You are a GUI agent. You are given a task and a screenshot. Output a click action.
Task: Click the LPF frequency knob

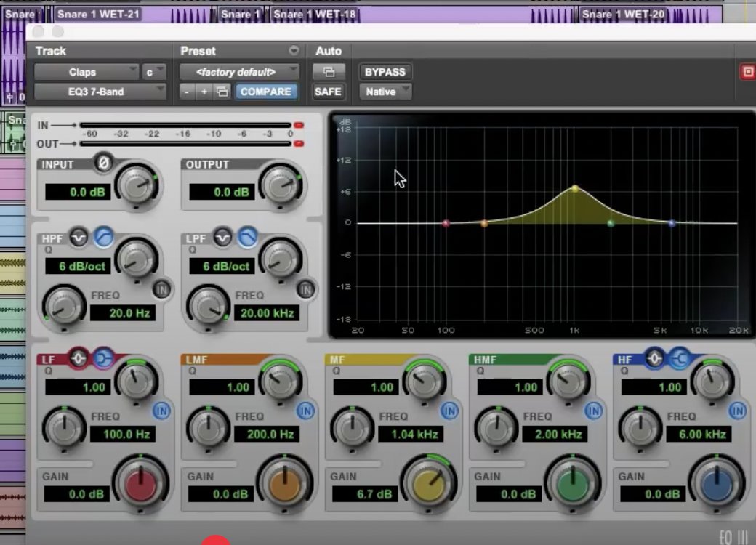[208, 307]
